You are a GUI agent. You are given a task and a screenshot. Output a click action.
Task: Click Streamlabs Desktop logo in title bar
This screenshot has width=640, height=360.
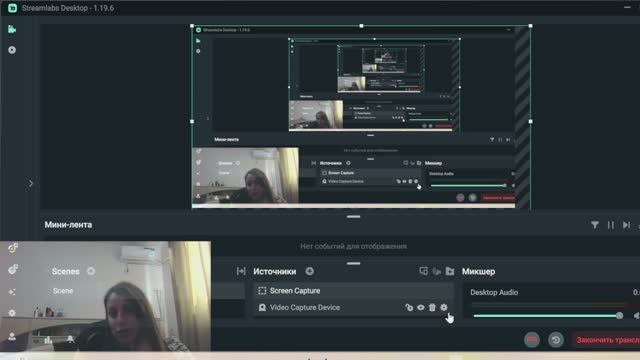pos(13,8)
